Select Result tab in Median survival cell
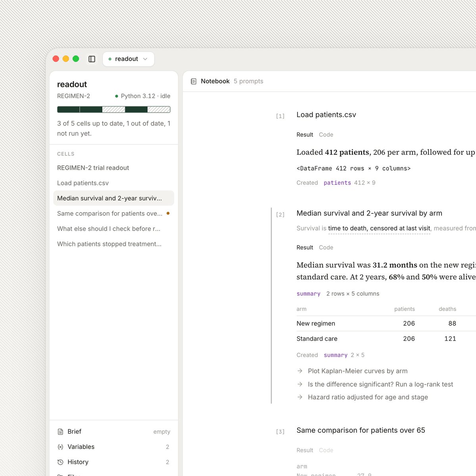The height and width of the screenshot is (476, 476). click(x=305, y=248)
